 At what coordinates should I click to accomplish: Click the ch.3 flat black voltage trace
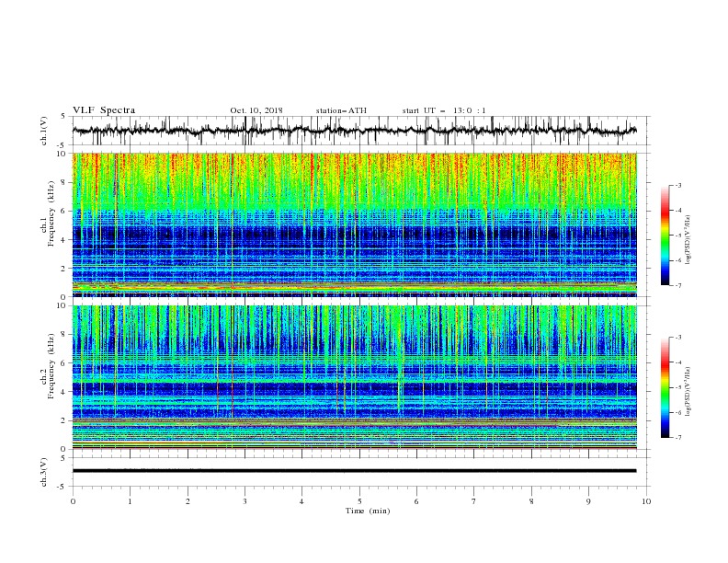354,471
